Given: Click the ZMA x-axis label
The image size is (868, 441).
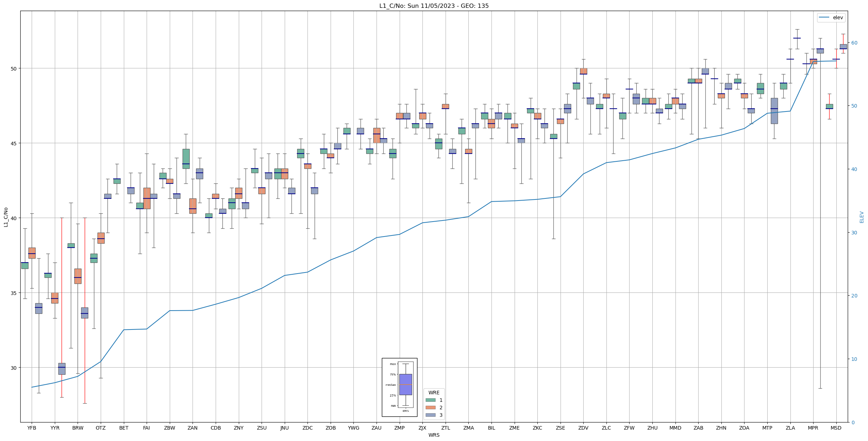Looking at the screenshot, I should click(x=469, y=428).
